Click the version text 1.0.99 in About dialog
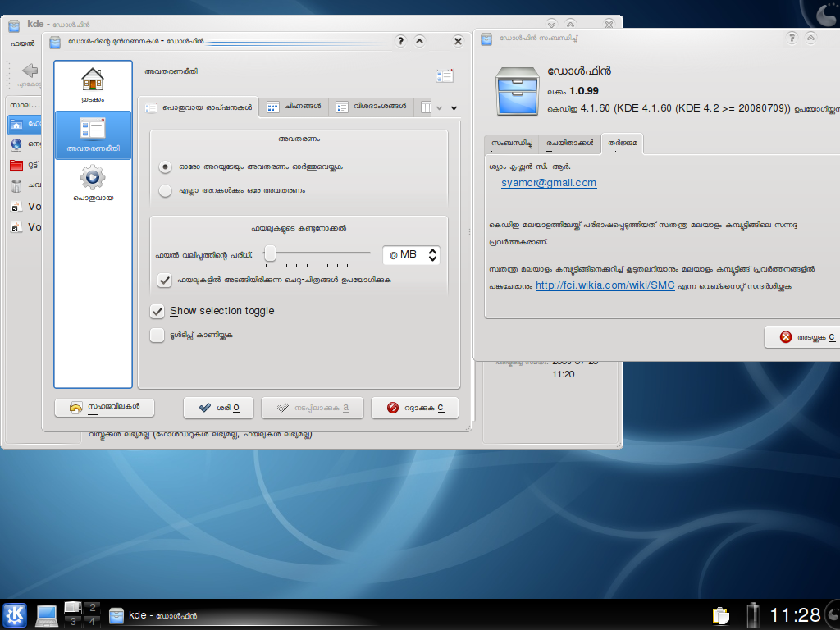Screen dimensions: 840x630 [584, 91]
